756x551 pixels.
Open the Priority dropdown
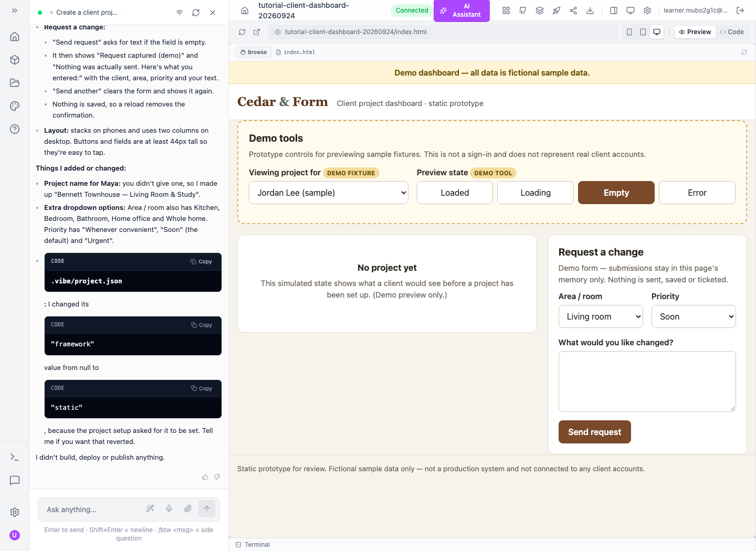point(694,316)
